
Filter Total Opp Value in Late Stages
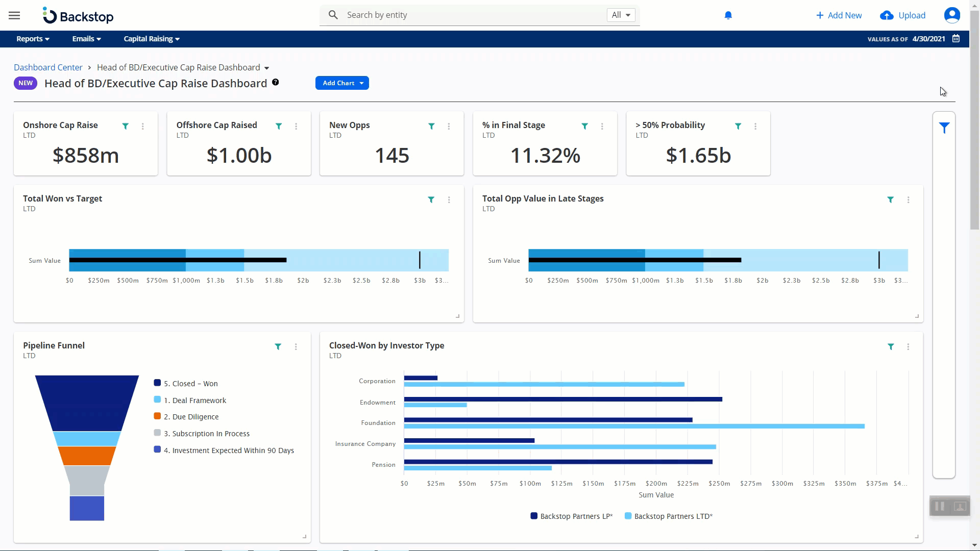[891, 199]
